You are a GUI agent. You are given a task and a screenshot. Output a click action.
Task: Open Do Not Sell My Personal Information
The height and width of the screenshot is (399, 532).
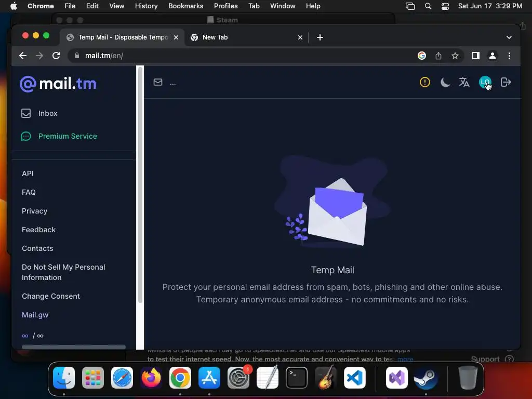[63, 272]
